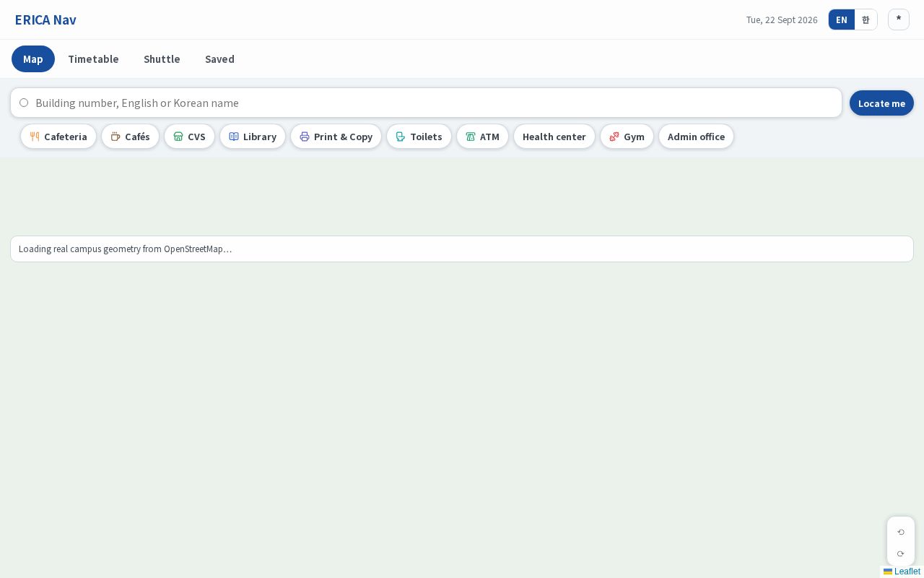
Task: Show CVS convenience stores
Action: (x=189, y=137)
